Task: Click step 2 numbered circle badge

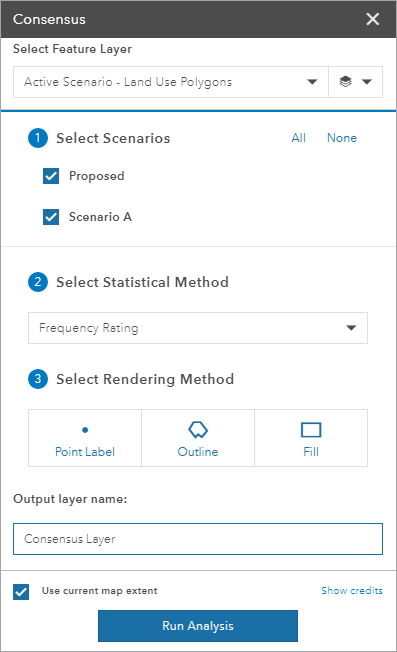Action: point(38,282)
